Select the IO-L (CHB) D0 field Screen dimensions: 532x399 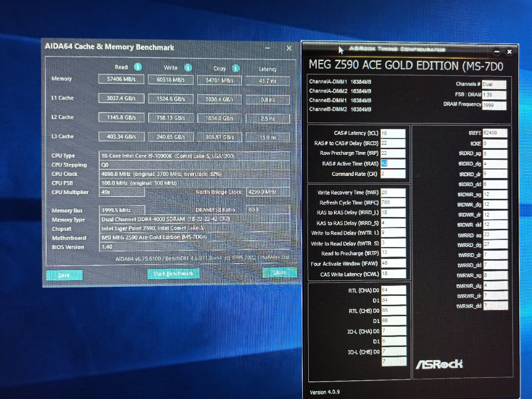click(393, 351)
